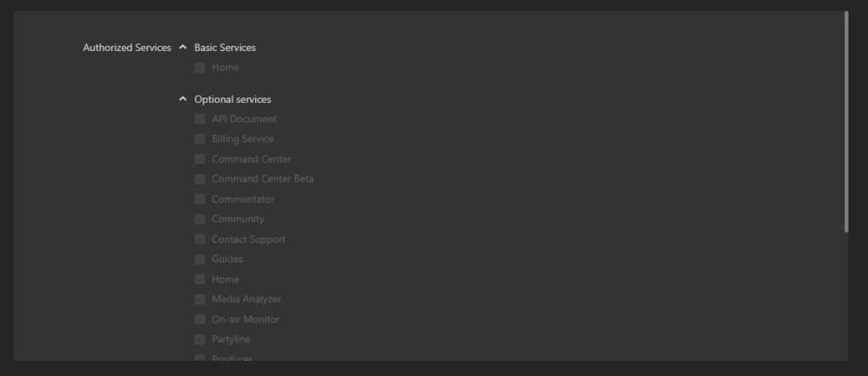Collapse the Optional services section
The width and height of the screenshot is (868, 376).
point(183,99)
